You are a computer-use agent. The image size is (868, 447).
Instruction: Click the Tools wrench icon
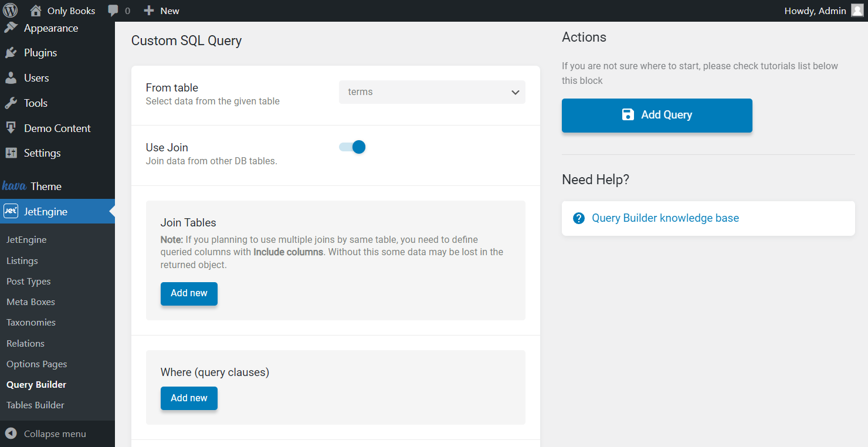pos(11,103)
